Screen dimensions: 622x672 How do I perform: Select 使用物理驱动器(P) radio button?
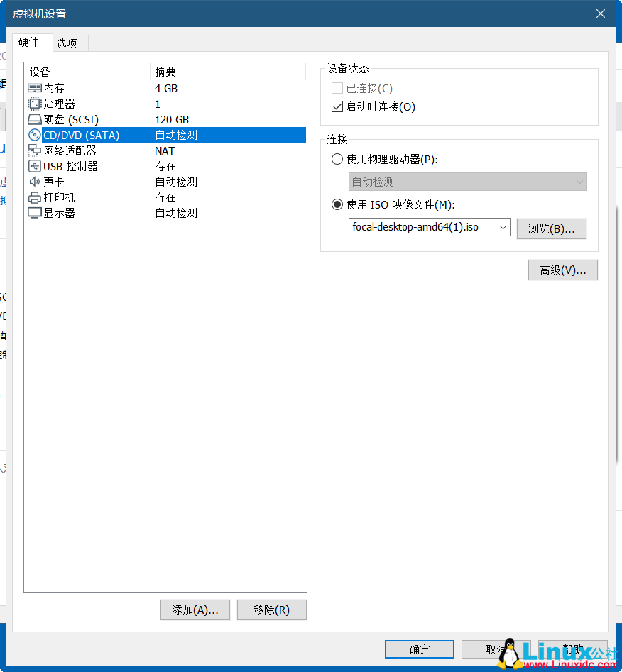(x=337, y=159)
